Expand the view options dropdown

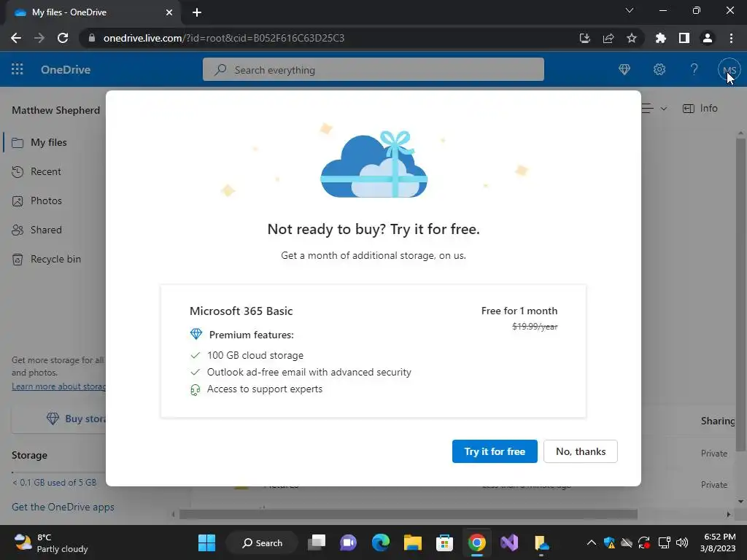[x=664, y=109]
